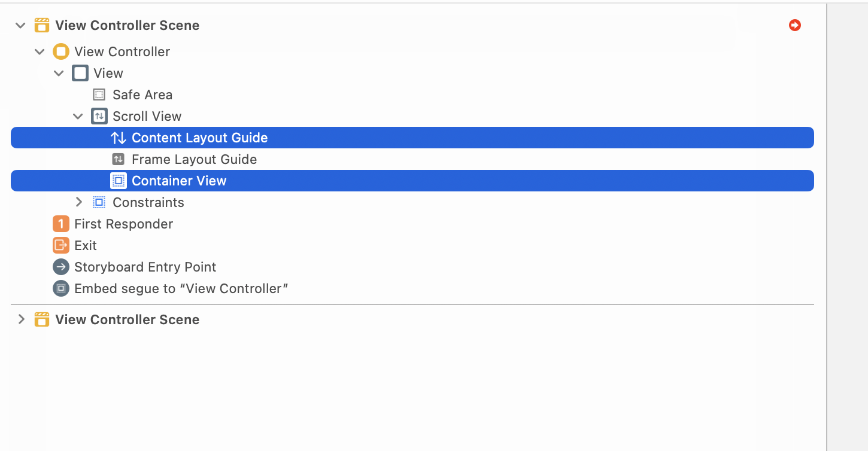Image resolution: width=868 pixels, height=451 pixels.
Task: Select the Storyboard Entry Point row
Action: pyautogui.click(x=145, y=267)
